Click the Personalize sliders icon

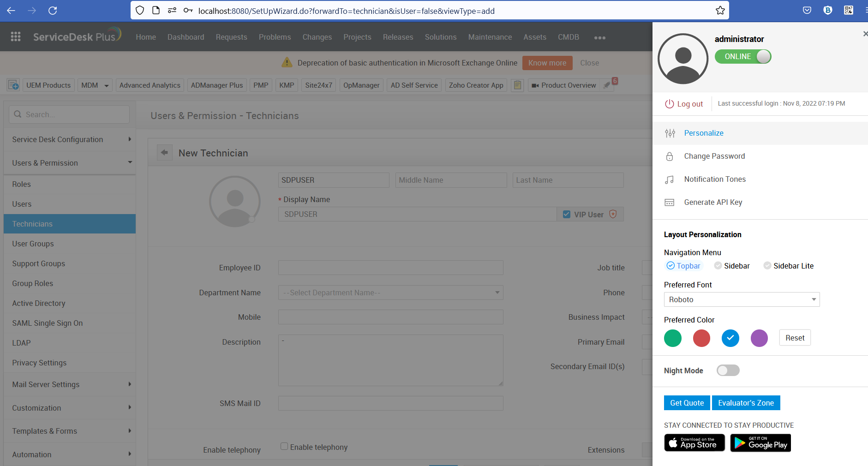click(x=670, y=133)
